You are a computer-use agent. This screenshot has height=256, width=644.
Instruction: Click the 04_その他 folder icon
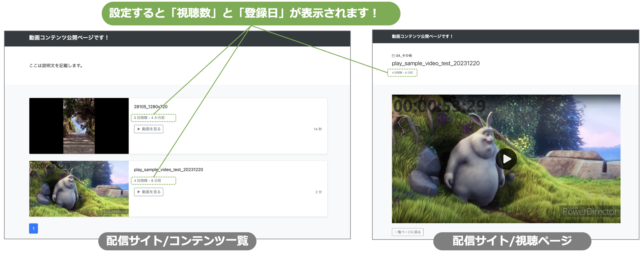tap(393, 56)
